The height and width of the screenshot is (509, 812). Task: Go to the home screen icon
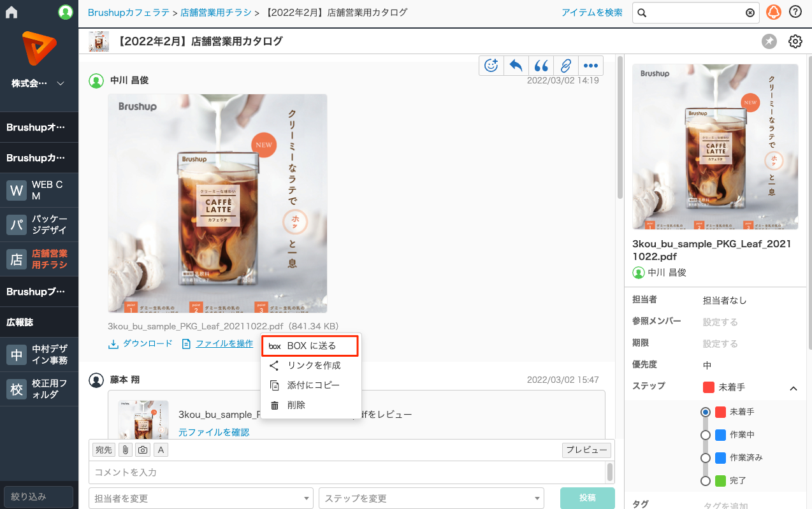click(x=11, y=12)
